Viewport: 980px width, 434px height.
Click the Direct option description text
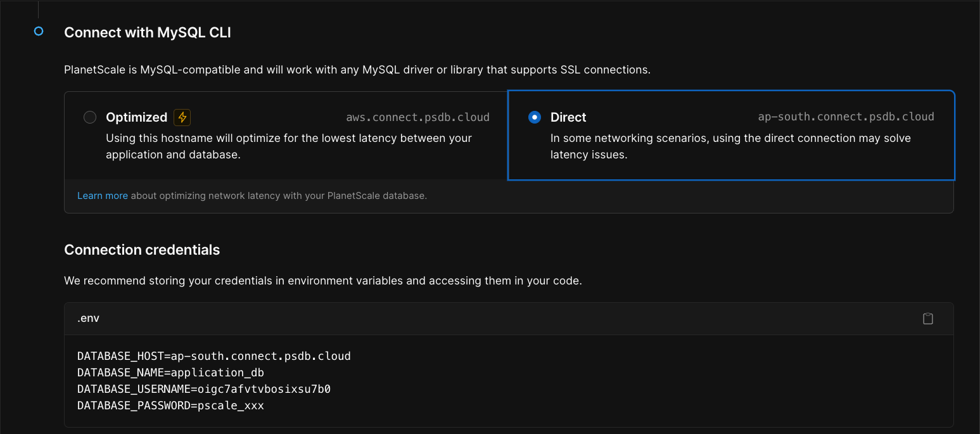[730, 146]
